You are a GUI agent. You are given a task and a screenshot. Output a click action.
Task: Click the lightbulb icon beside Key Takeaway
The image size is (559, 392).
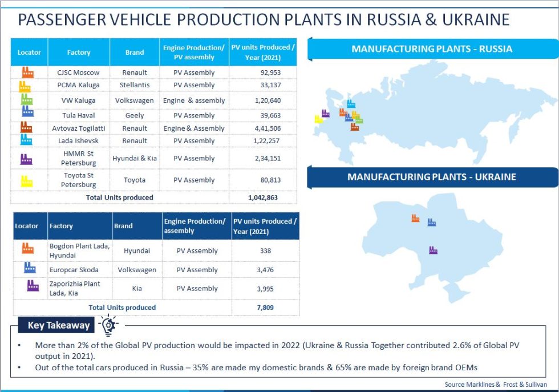point(107,326)
